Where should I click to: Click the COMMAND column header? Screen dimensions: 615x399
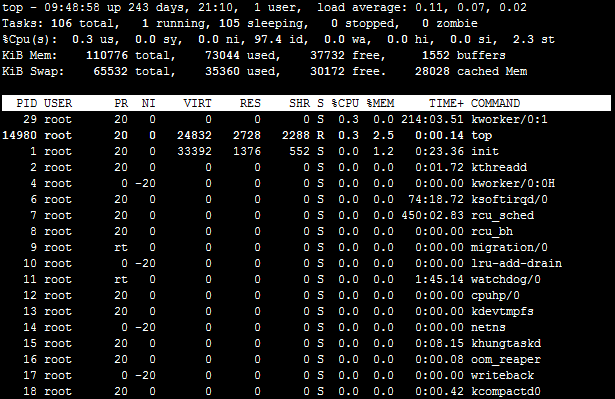click(x=495, y=103)
